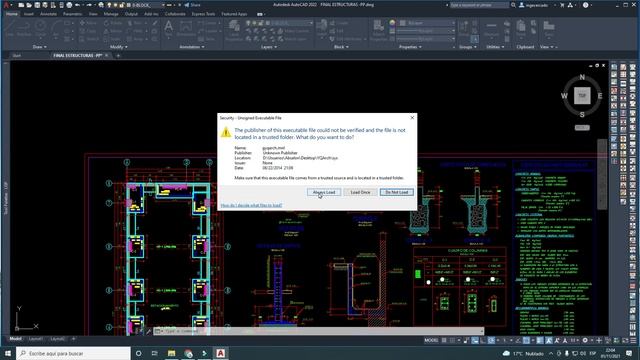Screen dimensions: 640x360
Task: Expand the Utilities panel
Action: (x=495, y=47)
